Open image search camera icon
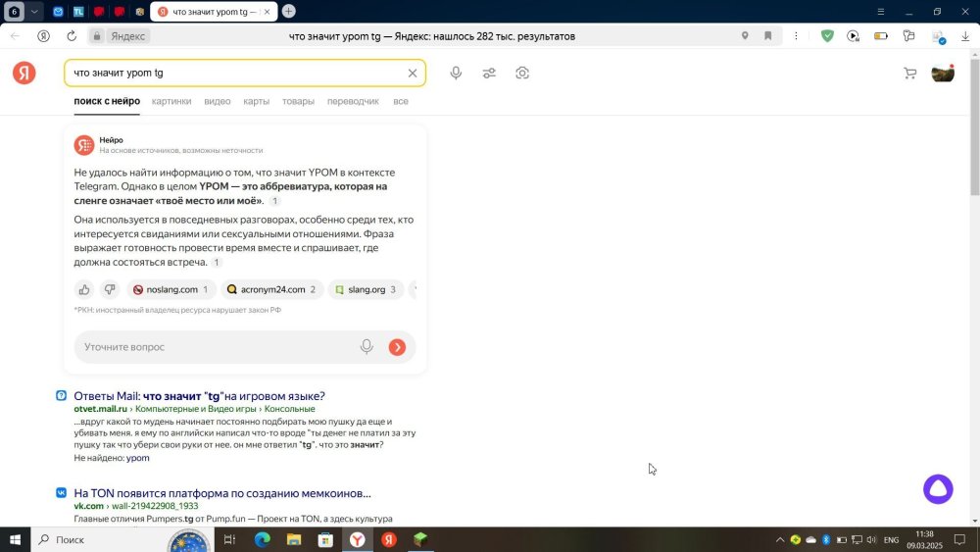The height and width of the screenshot is (552, 980). point(522,74)
